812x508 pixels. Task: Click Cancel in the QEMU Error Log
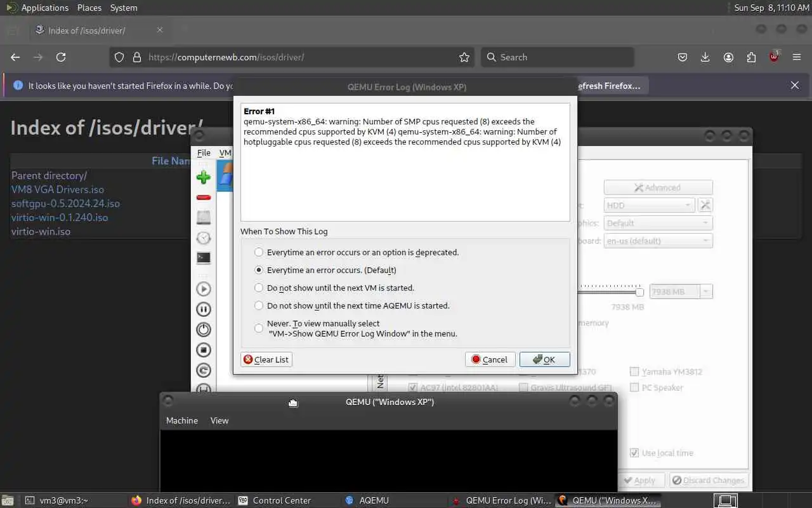(x=490, y=359)
